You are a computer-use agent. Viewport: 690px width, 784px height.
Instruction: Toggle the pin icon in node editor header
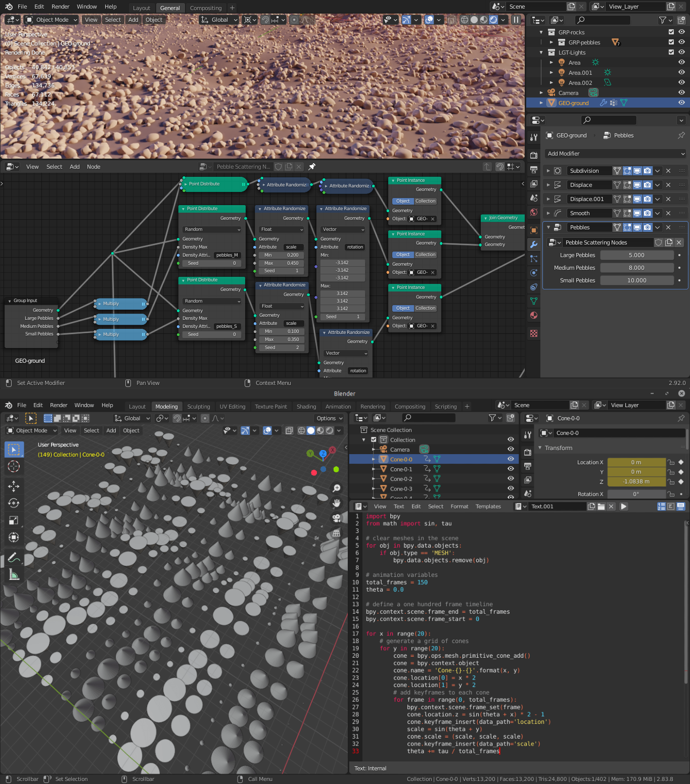[x=312, y=167]
